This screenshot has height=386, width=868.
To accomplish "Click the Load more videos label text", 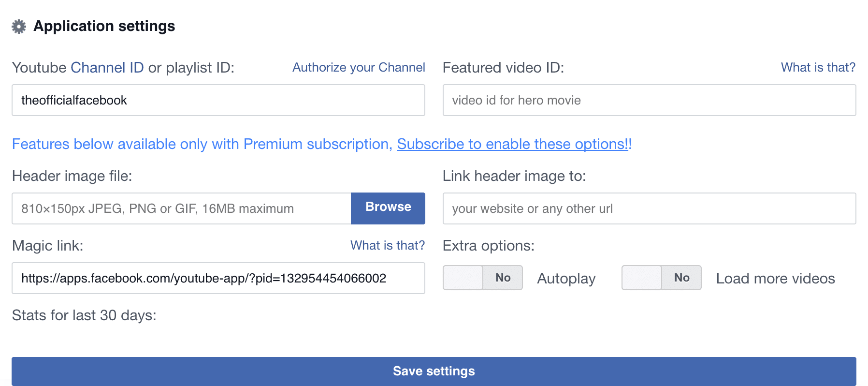I will pyautogui.click(x=775, y=279).
